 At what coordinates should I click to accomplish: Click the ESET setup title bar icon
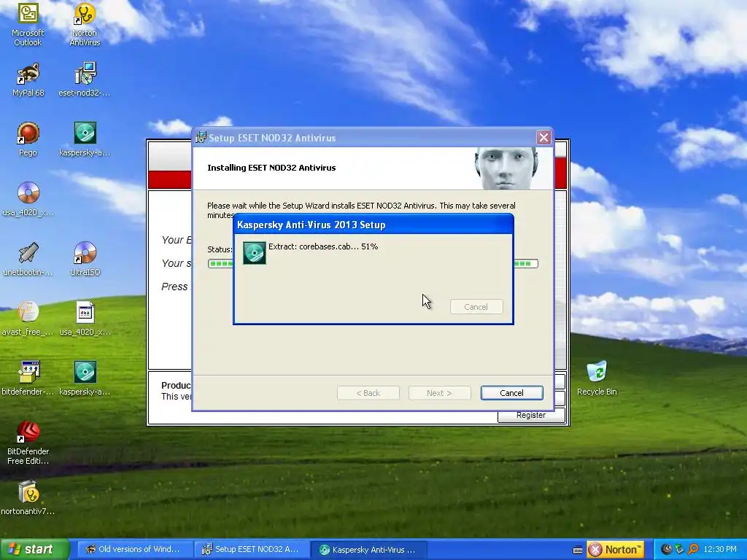pyautogui.click(x=201, y=138)
